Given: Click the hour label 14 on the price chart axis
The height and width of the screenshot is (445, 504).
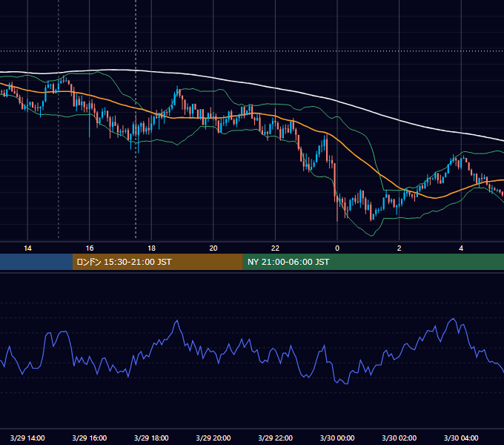Looking at the screenshot, I should click(27, 248).
